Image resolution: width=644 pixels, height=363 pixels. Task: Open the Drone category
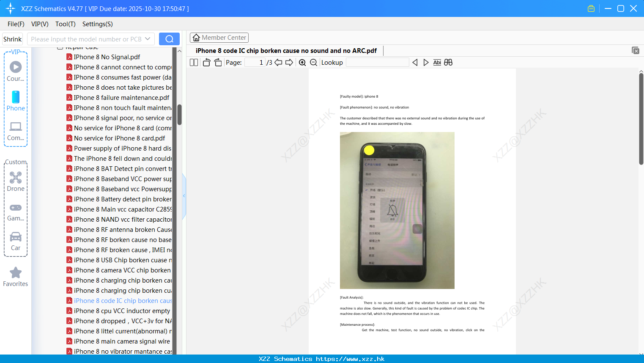pos(16,182)
